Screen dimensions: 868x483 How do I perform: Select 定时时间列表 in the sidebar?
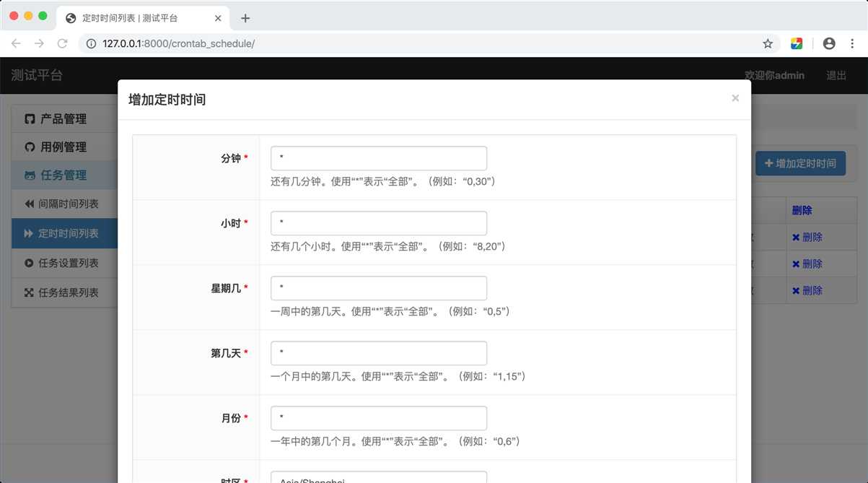coord(65,233)
